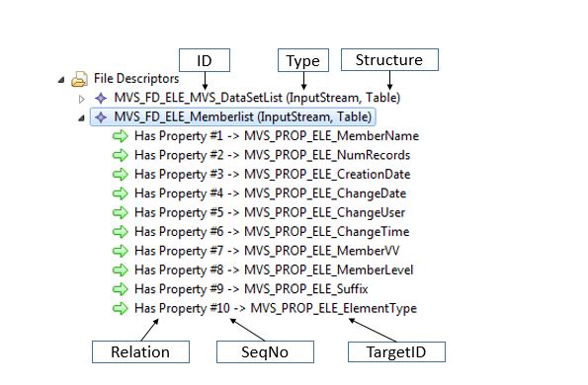Click green arrow icon for Property #7
The image size is (588, 385).
click(121, 251)
